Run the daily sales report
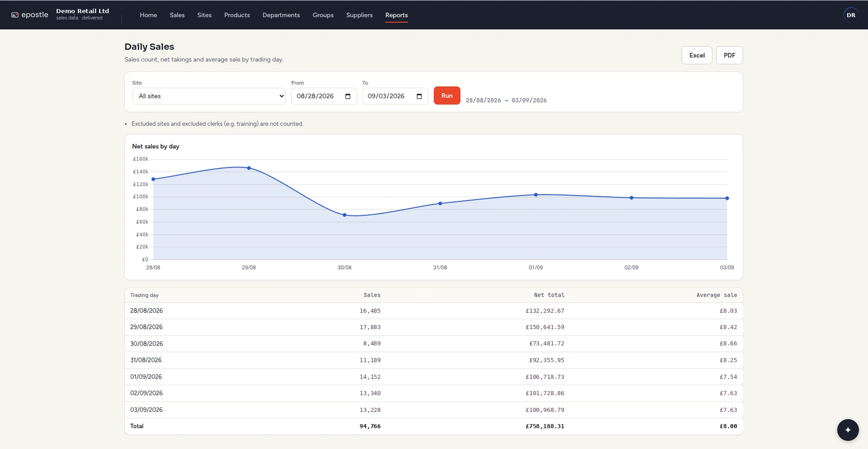868x449 pixels. coord(447,95)
